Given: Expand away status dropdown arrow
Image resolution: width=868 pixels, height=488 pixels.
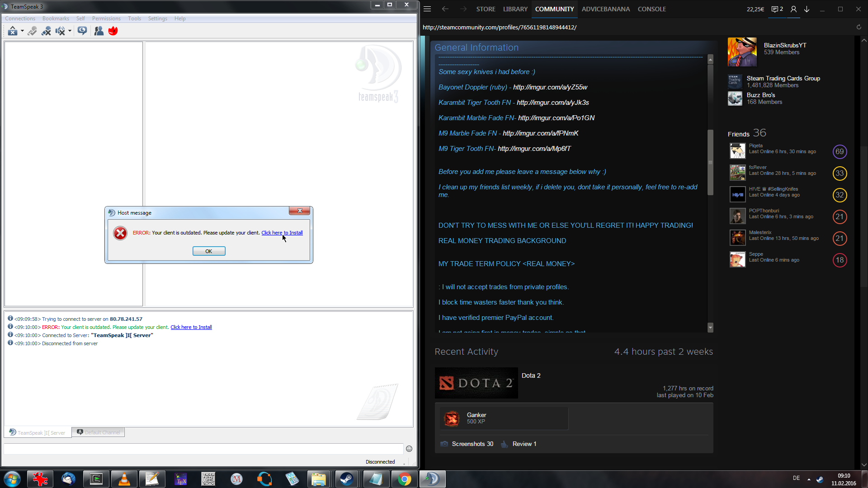Looking at the screenshot, I should pyautogui.click(x=22, y=31).
